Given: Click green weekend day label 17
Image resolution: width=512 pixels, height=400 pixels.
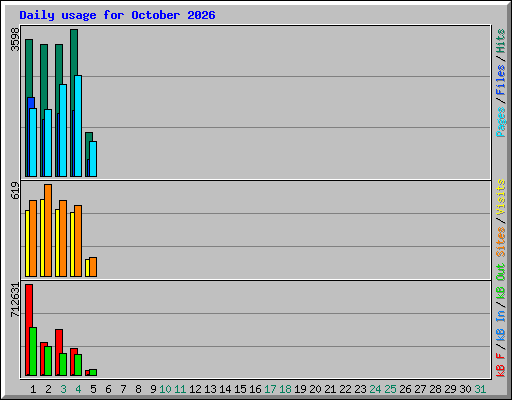Looking at the screenshot, I should tap(270, 389).
